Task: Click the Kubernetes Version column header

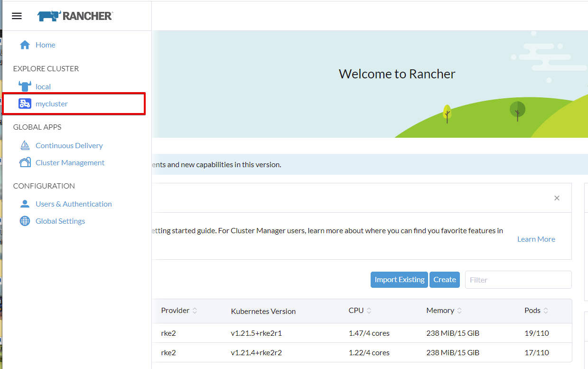Action: tap(263, 311)
